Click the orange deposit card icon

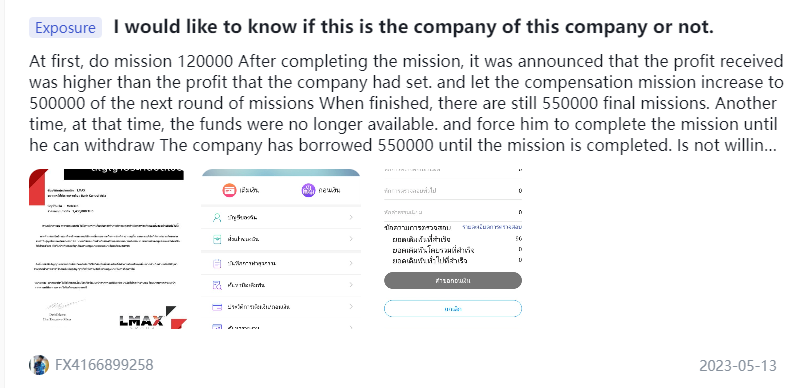[229, 190]
